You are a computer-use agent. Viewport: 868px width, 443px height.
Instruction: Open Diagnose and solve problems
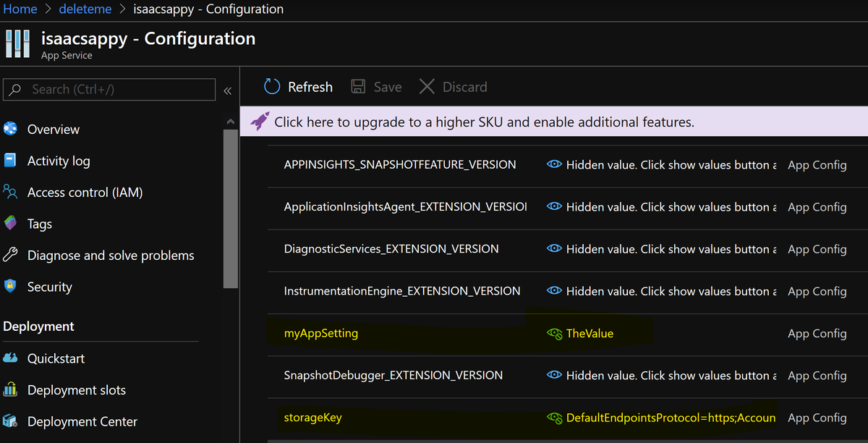coord(111,256)
